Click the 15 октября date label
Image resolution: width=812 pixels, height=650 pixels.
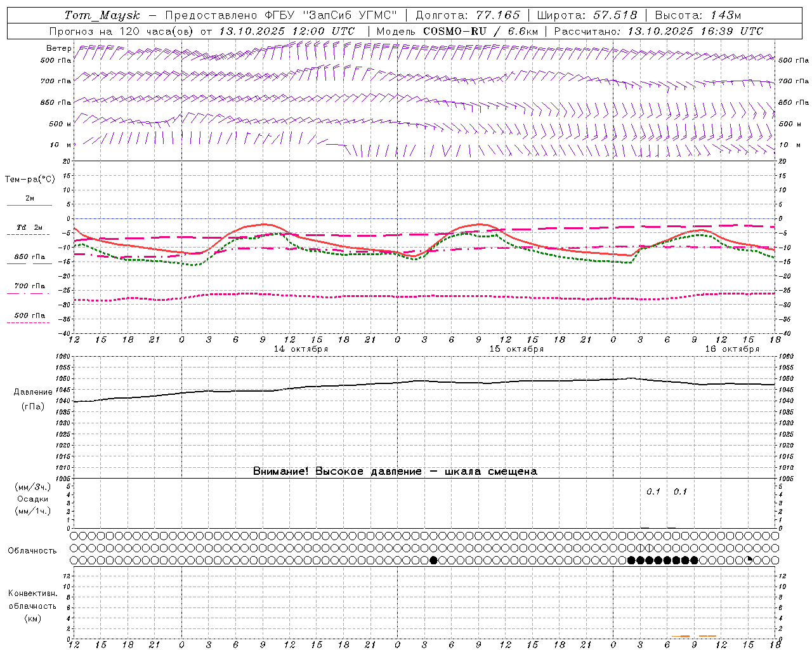coord(516,349)
